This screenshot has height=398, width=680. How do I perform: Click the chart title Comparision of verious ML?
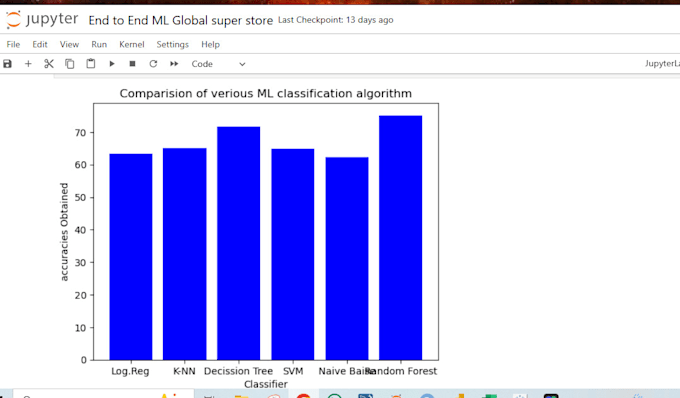pos(265,93)
